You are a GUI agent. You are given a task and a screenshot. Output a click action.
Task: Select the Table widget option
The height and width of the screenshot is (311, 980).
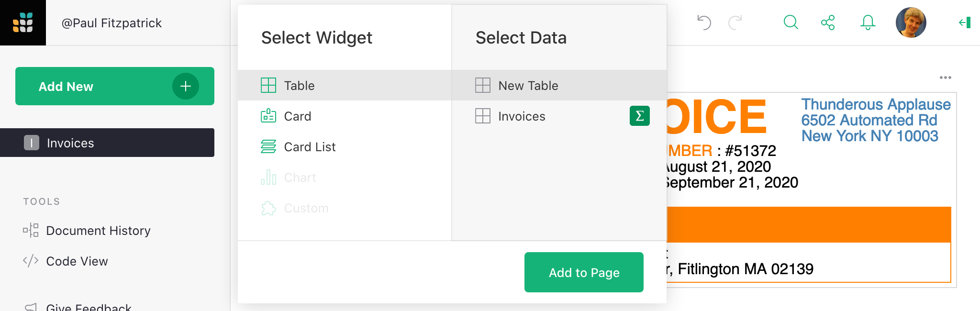[x=299, y=86]
